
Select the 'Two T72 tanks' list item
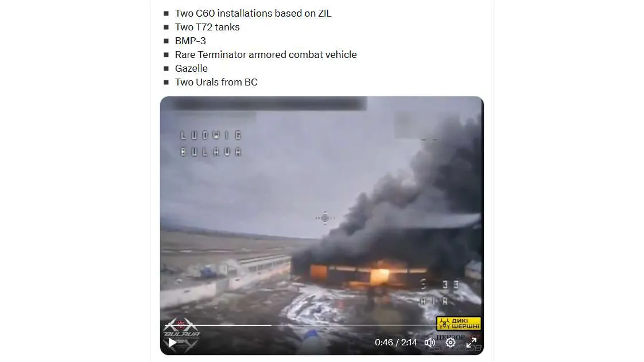click(x=207, y=27)
